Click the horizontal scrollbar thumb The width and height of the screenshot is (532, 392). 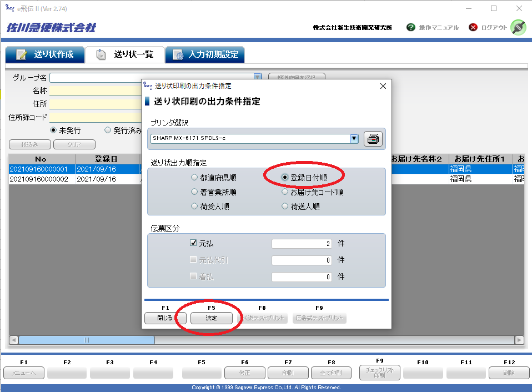(x=87, y=340)
